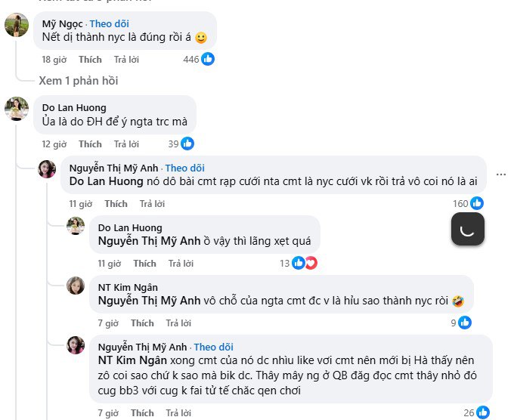Viewport: 514px width, 420px height.
Task: Open reactions on Do Lan Huong's reply with 13
Action: 304,263
